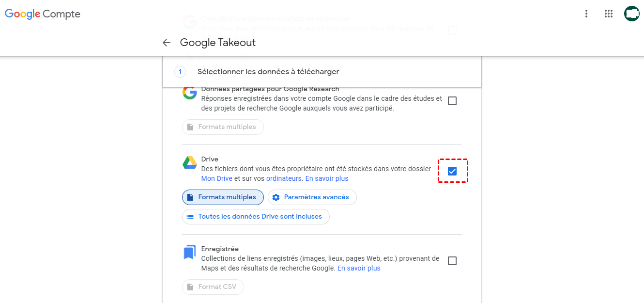Click En savoir plus in Drive description
Image resolution: width=644 pixels, height=303 pixels.
pos(327,178)
